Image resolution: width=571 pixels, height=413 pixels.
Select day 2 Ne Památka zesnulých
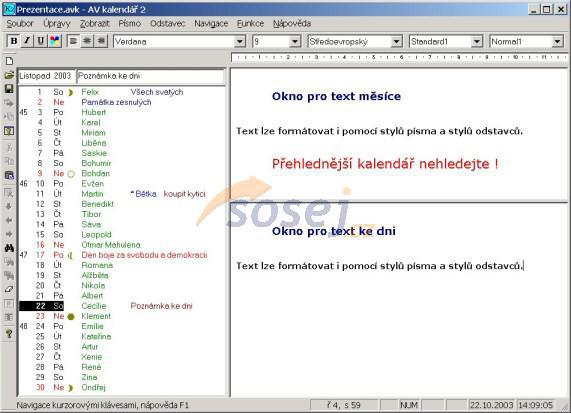(x=122, y=102)
